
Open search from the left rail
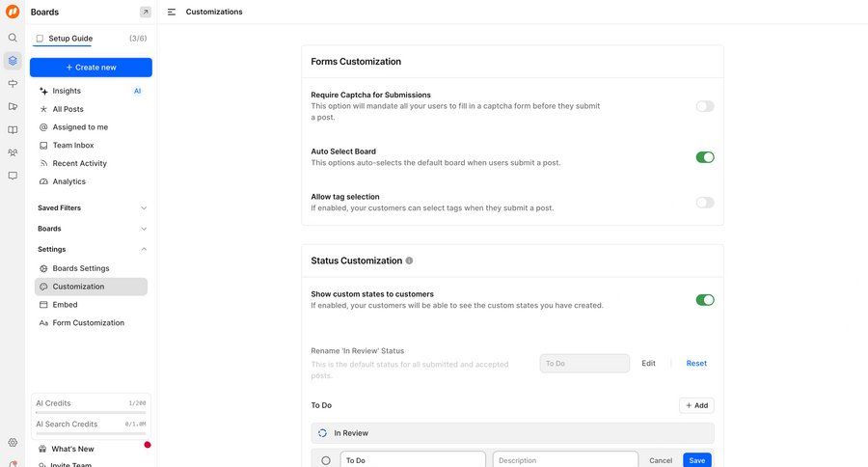13,38
